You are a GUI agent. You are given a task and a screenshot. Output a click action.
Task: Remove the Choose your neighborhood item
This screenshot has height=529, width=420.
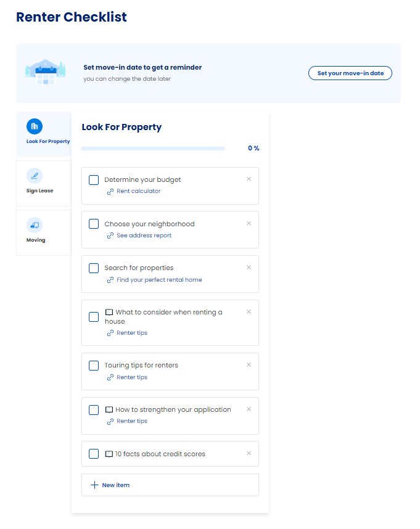pyautogui.click(x=249, y=223)
